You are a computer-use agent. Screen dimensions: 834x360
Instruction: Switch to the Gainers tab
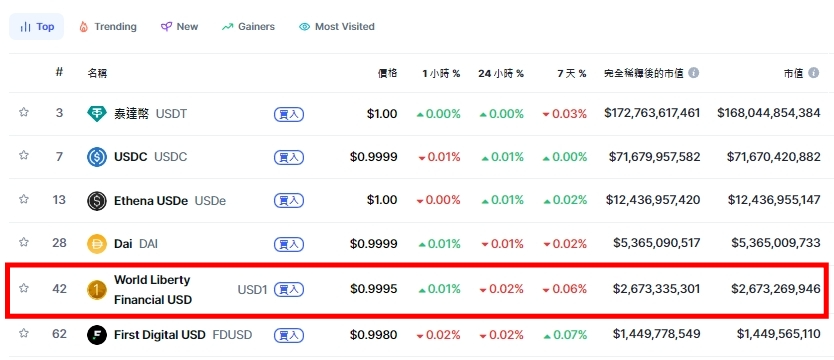[248, 27]
